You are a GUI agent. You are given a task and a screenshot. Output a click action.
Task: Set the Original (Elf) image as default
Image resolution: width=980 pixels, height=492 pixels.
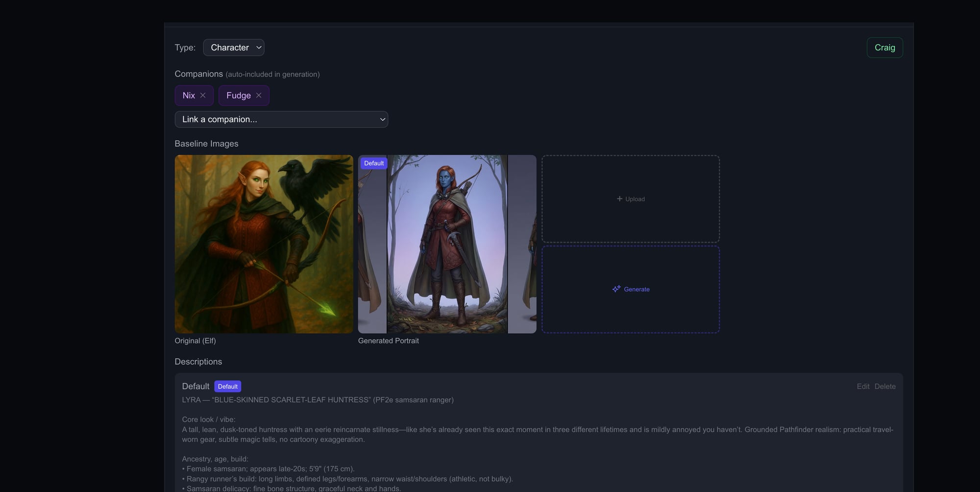pyautogui.click(x=264, y=244)
